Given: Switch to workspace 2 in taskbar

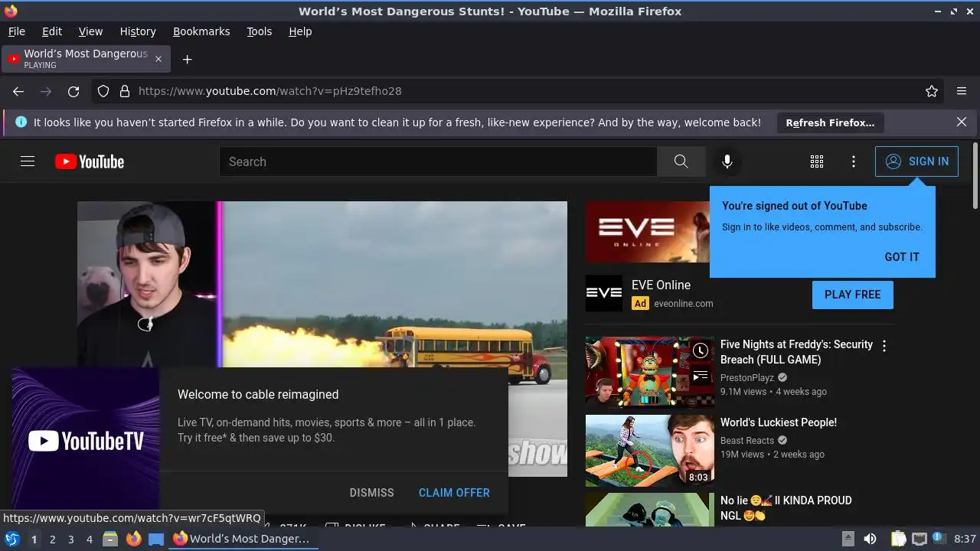Looking at the screenshot, I should point(52,540).
